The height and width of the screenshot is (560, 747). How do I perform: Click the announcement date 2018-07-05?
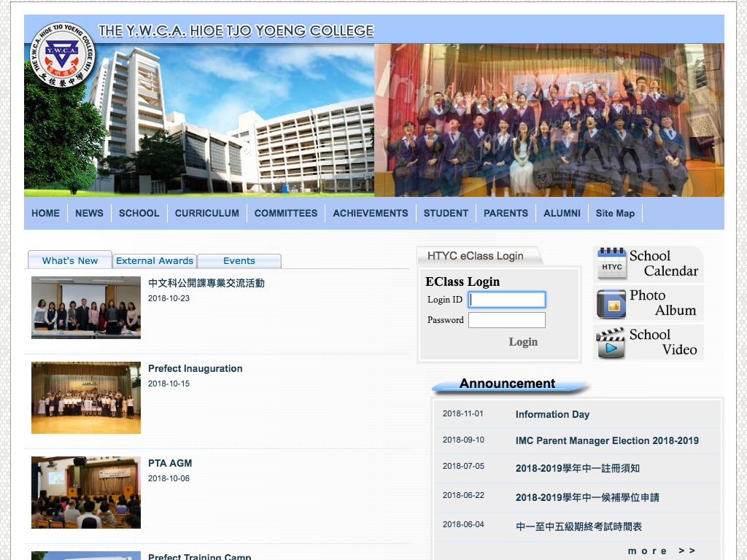pyautogui.click(x=463, y=466)
